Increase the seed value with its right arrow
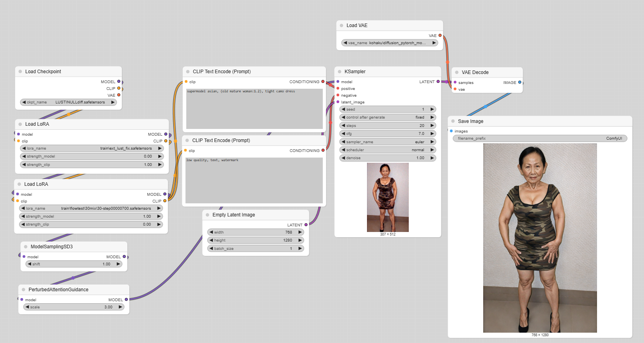644x343 pixels. point(432,109)
